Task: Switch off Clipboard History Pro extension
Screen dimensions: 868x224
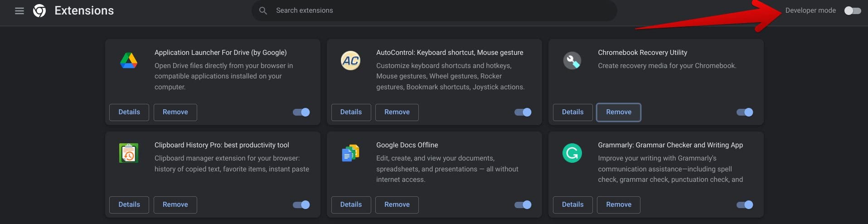Action: tap(301, 205)
